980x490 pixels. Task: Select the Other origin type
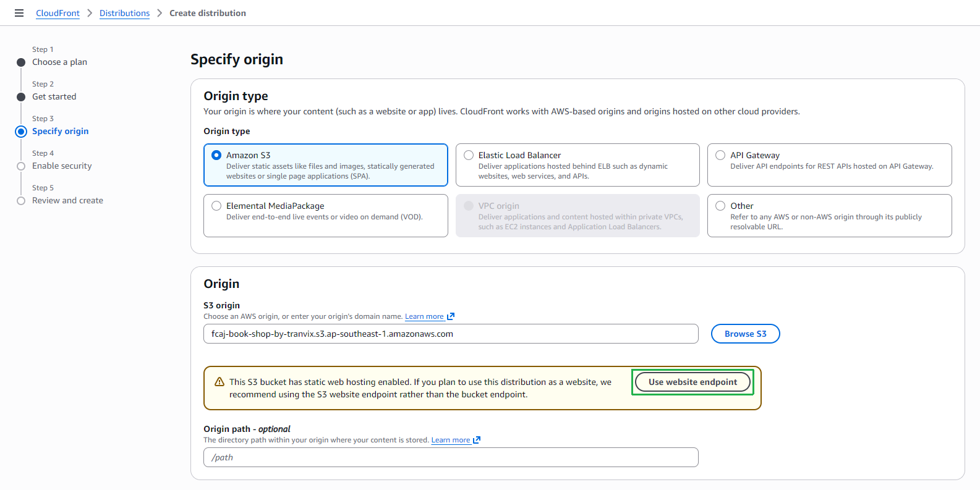[830, 216]
